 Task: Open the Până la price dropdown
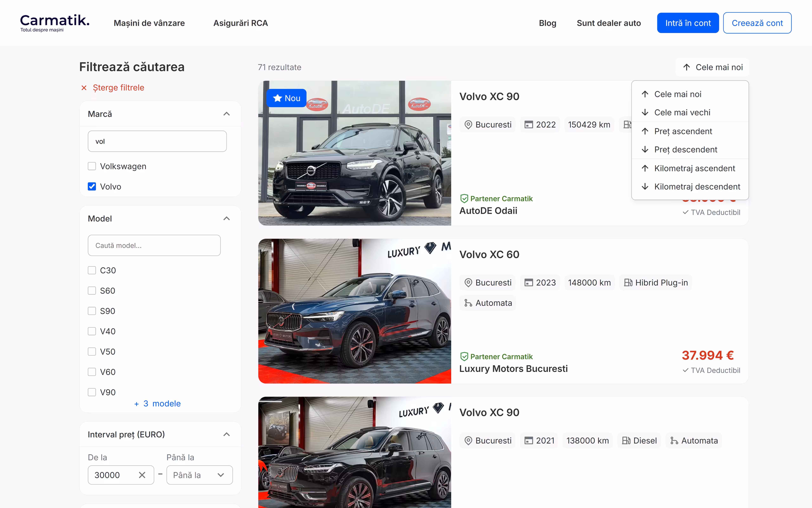200,475
